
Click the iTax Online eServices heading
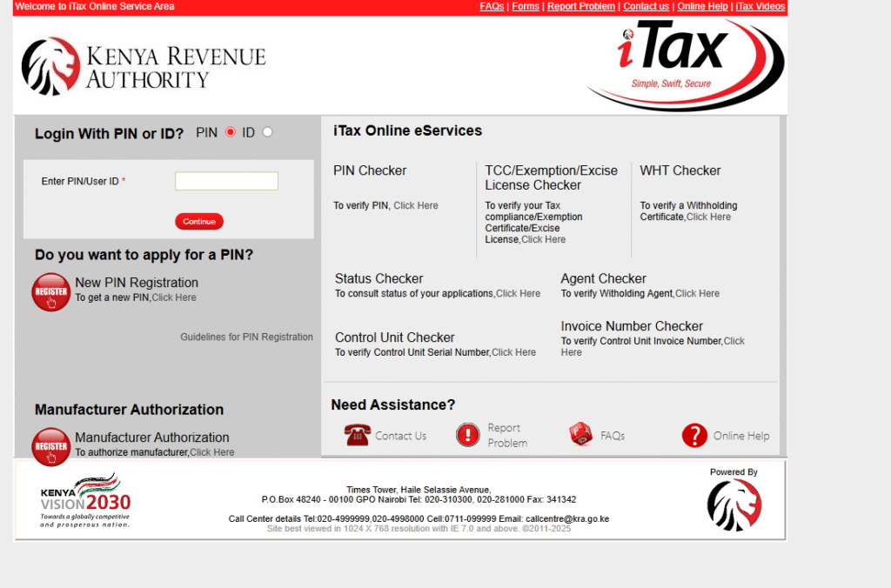(x=407, y=130)
